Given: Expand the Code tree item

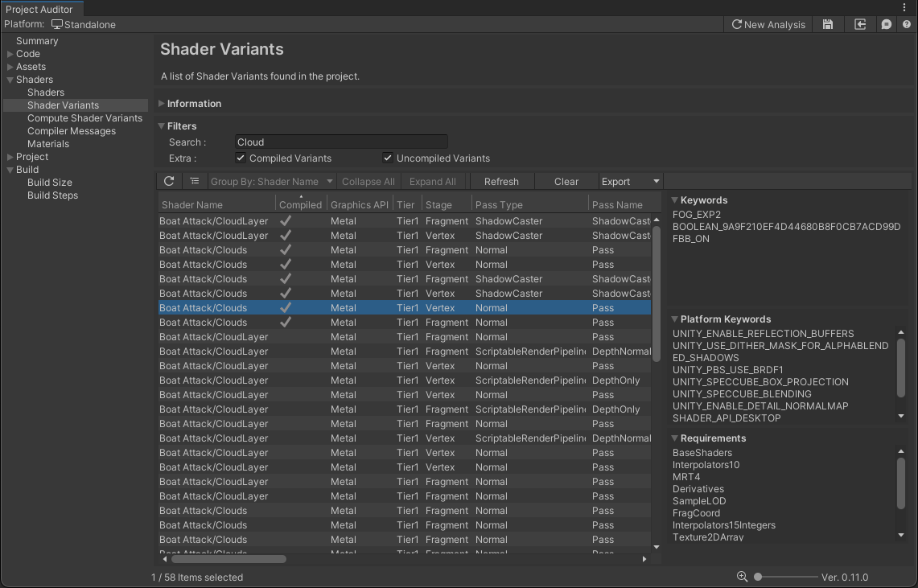Looking at the screenshot, I should (x=10, y=54).
